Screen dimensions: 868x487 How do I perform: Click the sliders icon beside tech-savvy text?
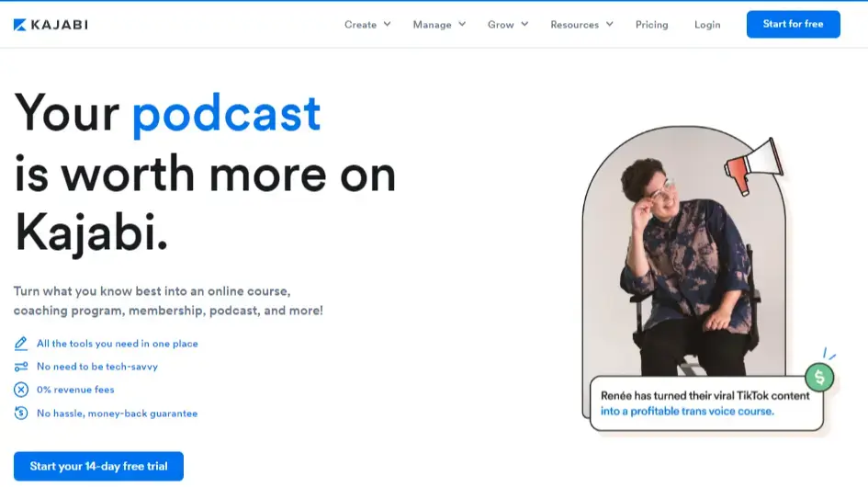[21, 367]
